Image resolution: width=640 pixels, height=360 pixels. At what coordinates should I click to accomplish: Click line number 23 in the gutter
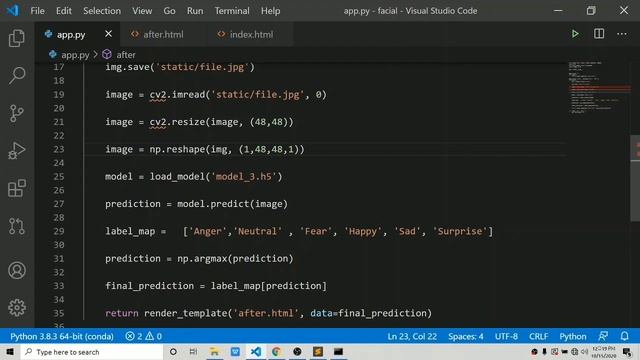click(x=59, y=149)
